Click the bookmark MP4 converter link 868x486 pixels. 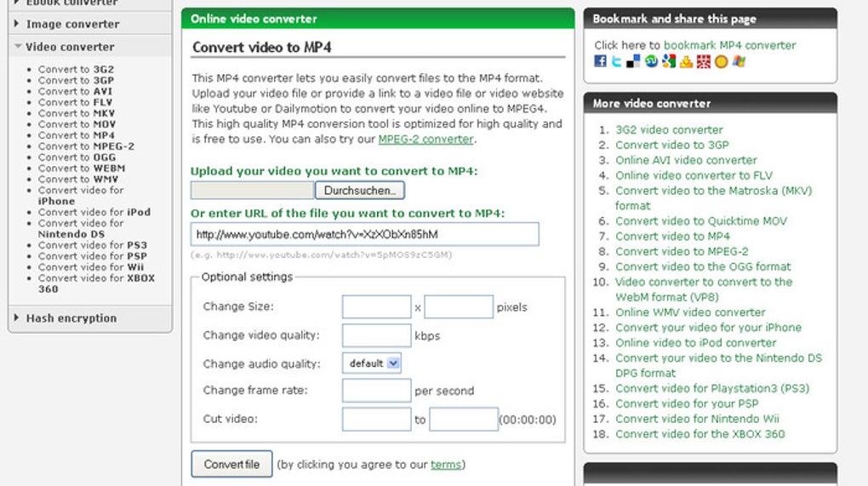(729, 45)
